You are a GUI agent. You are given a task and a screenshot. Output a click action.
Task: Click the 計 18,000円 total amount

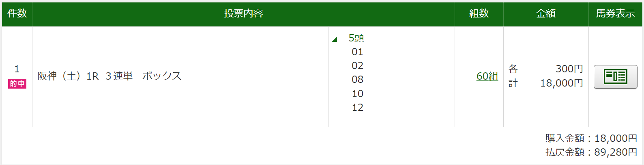(546, 83)
